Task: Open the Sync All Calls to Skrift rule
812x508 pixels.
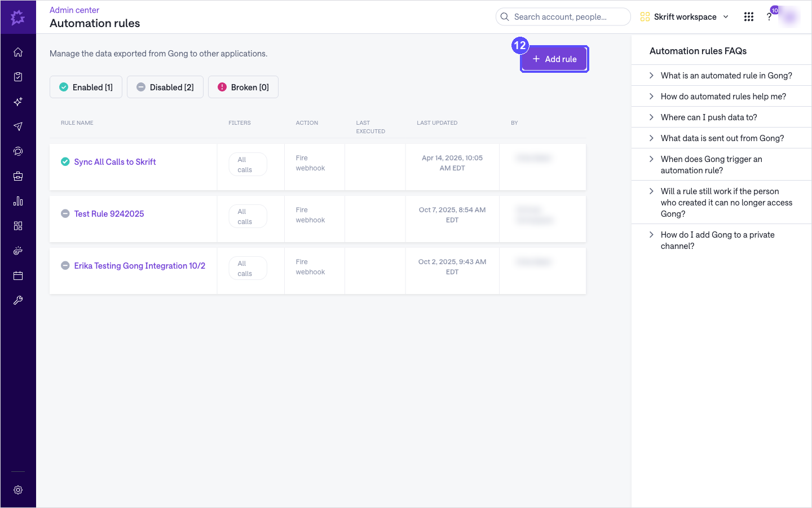Action: click(x=115, y=162)
